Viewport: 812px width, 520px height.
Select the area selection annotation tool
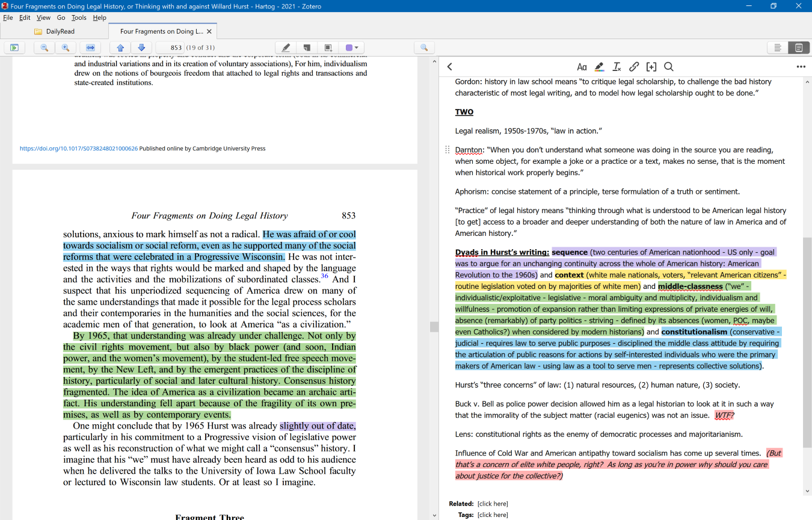tap(328, 48)
